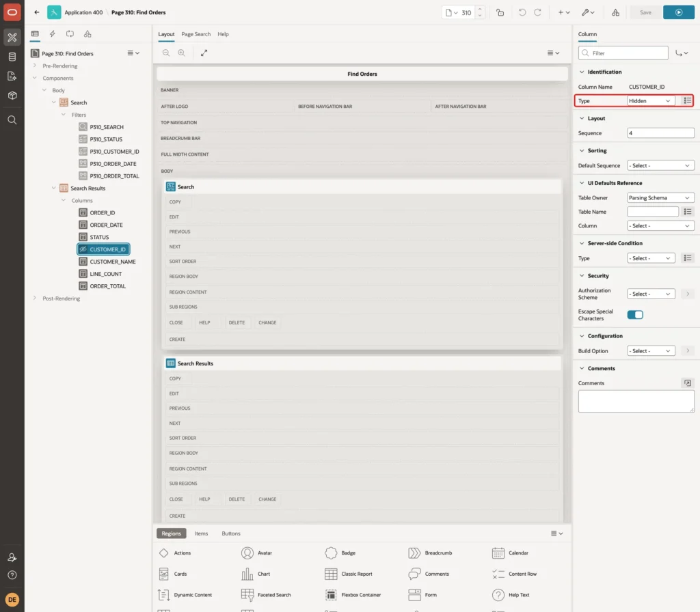Click the Oracle APEX home logo
The image size is (700, 612).
12,12
